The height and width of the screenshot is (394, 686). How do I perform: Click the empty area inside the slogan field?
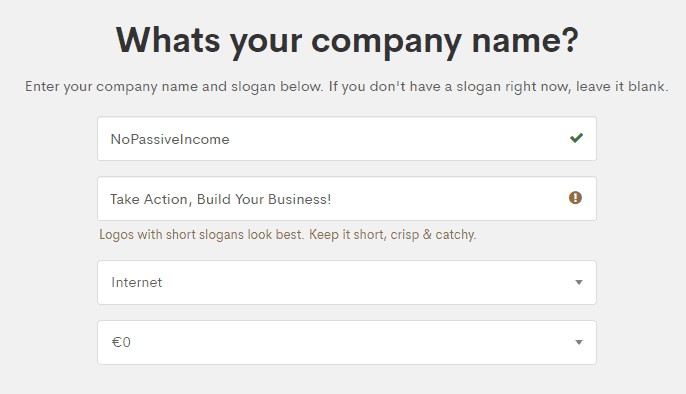[446, 199]
